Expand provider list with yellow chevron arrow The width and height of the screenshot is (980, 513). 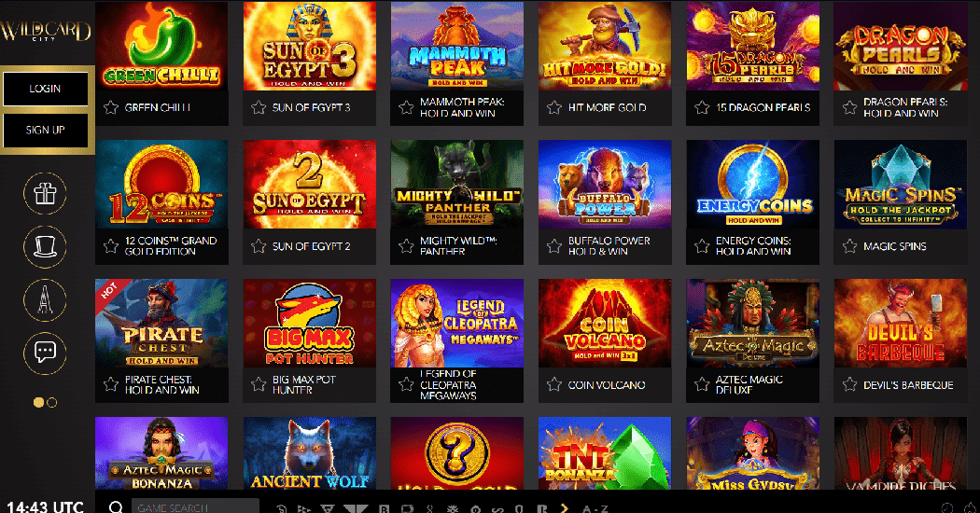tap(565, 508)
